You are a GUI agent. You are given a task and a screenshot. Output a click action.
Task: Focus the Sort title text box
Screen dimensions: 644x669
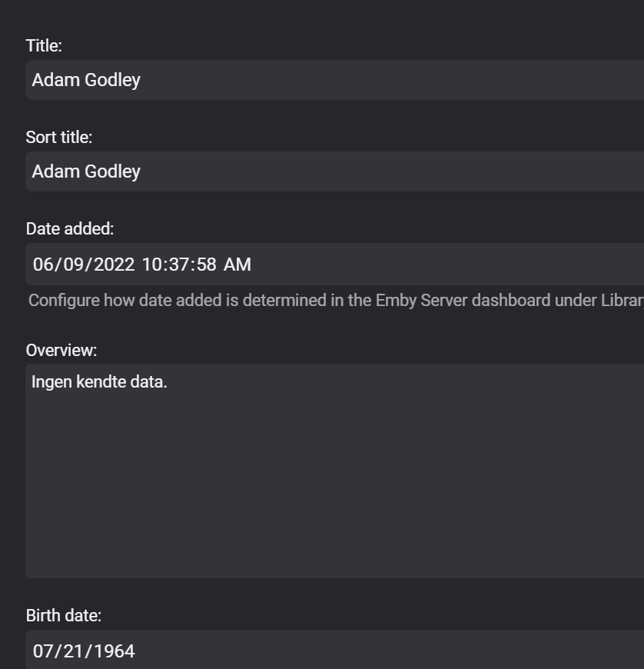334,171
